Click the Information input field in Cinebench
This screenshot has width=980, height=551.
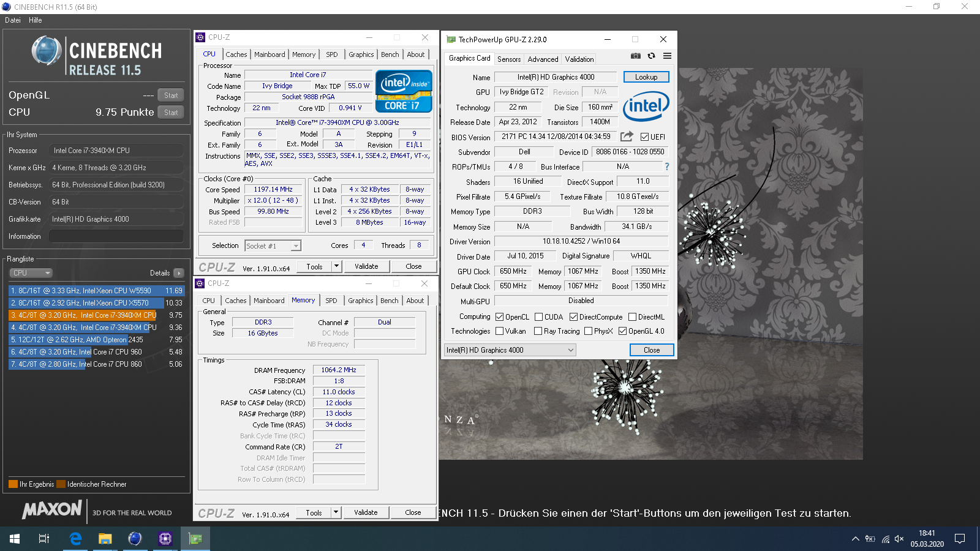(x=116, y=236)
